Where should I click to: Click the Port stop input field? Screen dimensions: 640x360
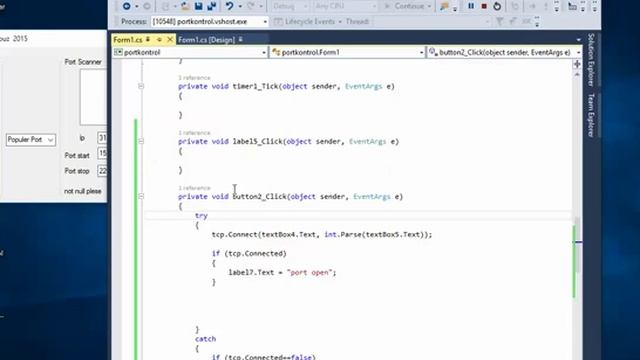[102, 171]
